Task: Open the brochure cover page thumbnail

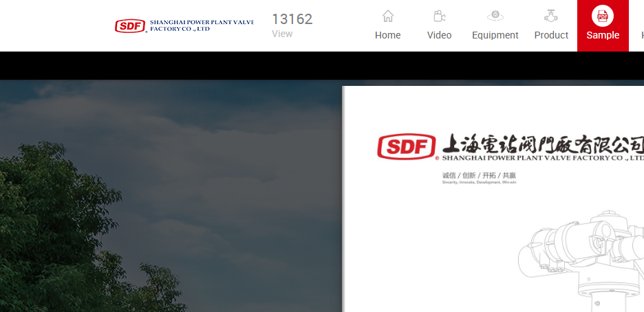Action: tap(493, 199)
